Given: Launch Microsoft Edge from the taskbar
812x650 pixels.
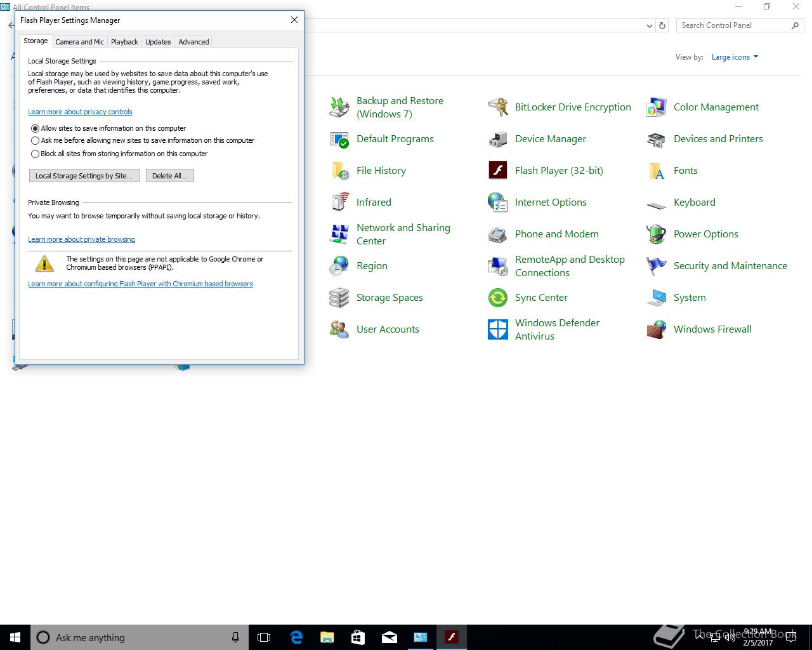Looking at the screenshot, I should 296,637.
